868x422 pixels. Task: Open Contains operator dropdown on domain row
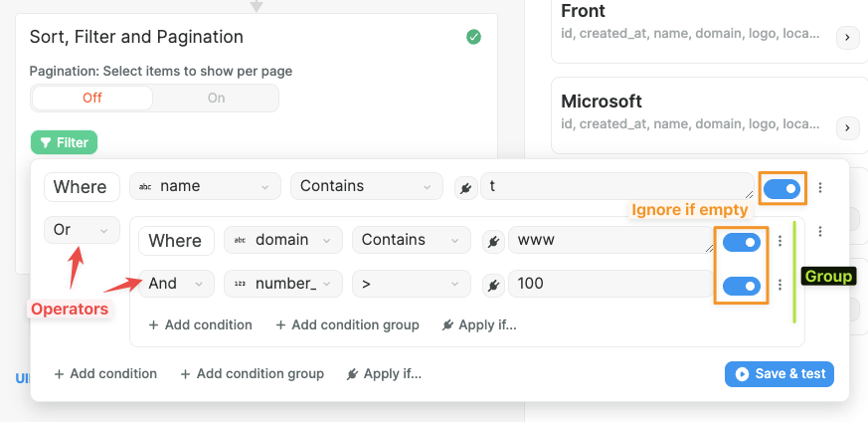point(412,240)
